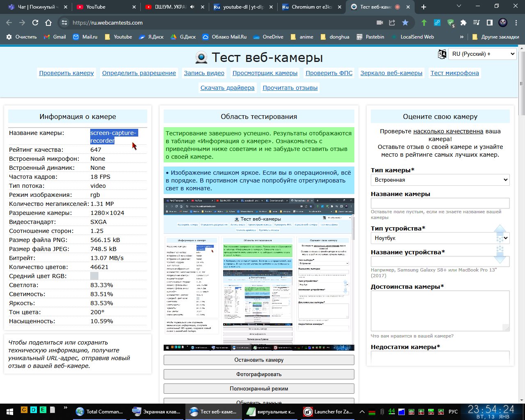Toggle the browser side panel
The height and width of the screenshot is (420, 525).
click(x=489, y=23)
